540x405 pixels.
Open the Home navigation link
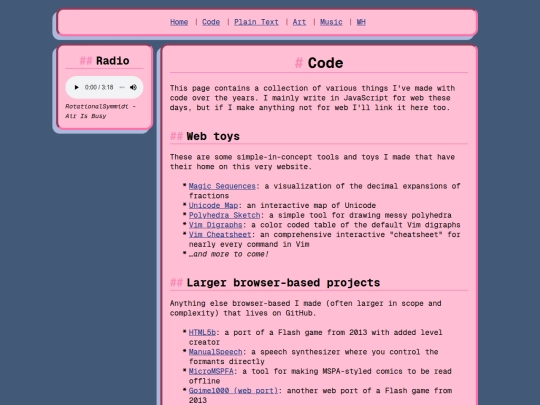click(x=179, y=22)
